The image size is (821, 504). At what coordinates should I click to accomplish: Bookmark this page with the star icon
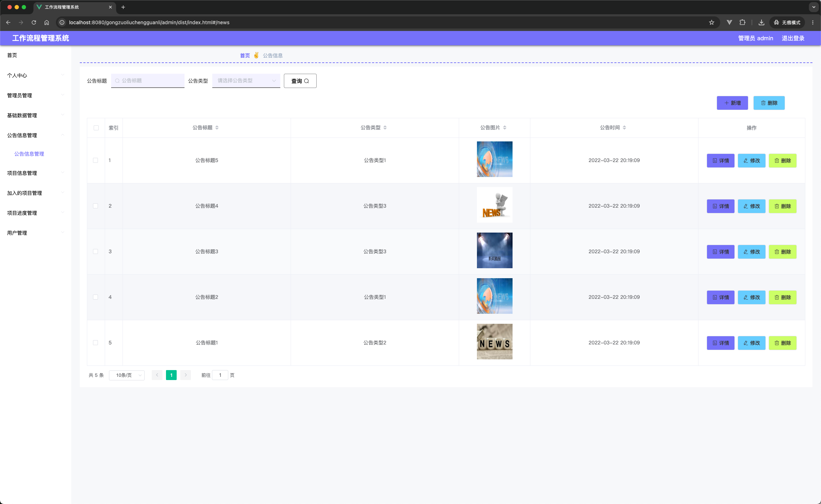tap(712, 22)
